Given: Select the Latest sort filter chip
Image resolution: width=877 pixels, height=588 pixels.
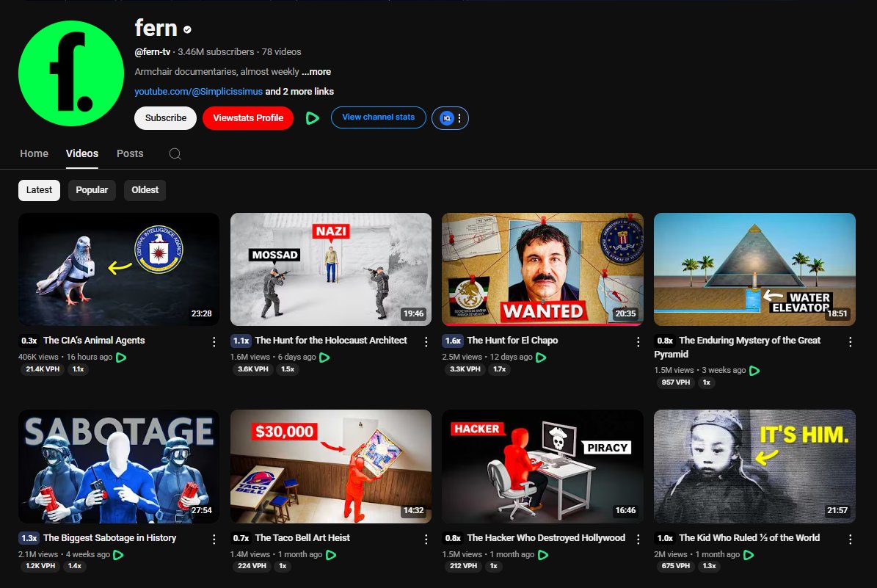Looking at the screenshot, I should tap(39, 190).
